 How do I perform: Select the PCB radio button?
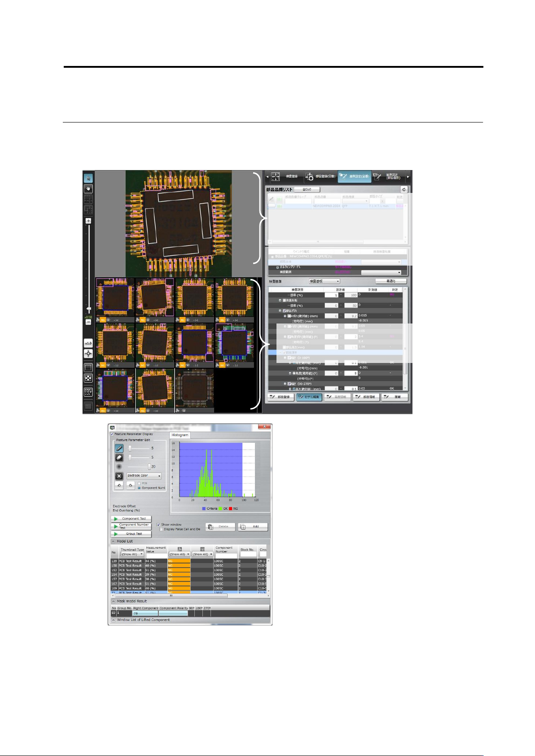pyautogui.click(x=140, y=483)
